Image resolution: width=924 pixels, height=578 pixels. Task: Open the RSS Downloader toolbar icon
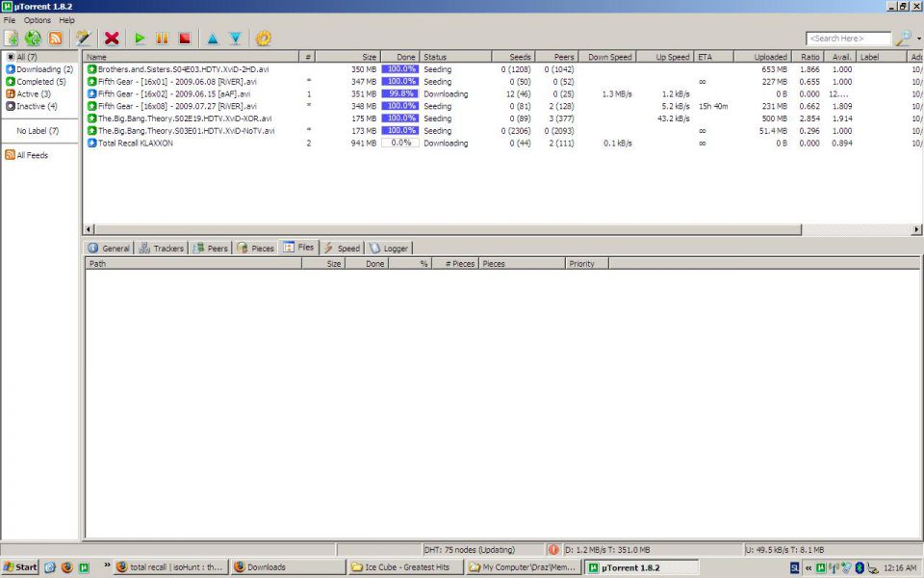tap(56, 39)
